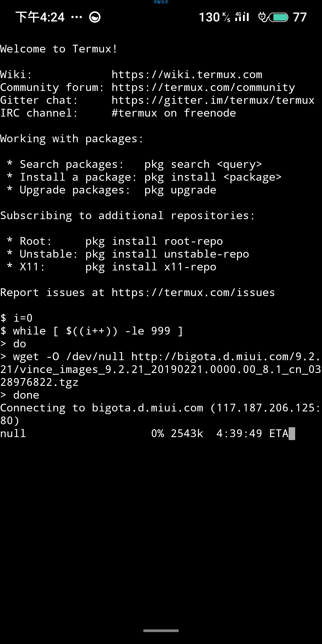Open the wiki.termux.com link
322x644 pixels.
187,75
